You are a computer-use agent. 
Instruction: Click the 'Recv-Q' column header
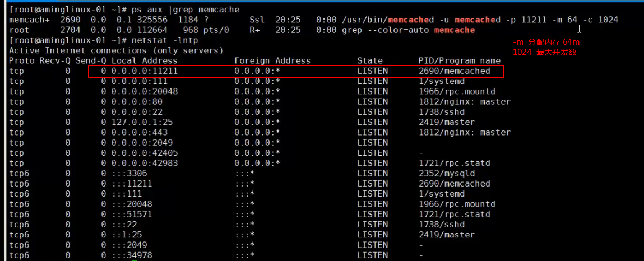tap(54, 60)
